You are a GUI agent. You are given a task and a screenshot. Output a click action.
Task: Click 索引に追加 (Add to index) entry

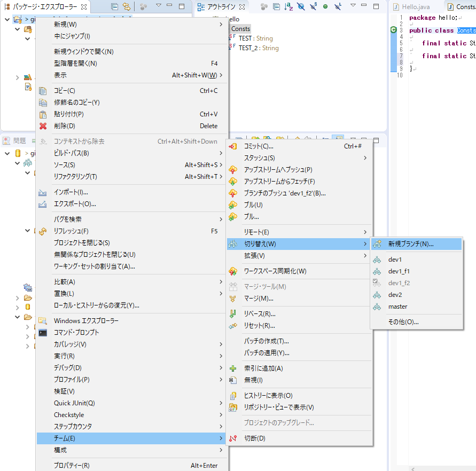pyautogui.click(x=299, y=368)
